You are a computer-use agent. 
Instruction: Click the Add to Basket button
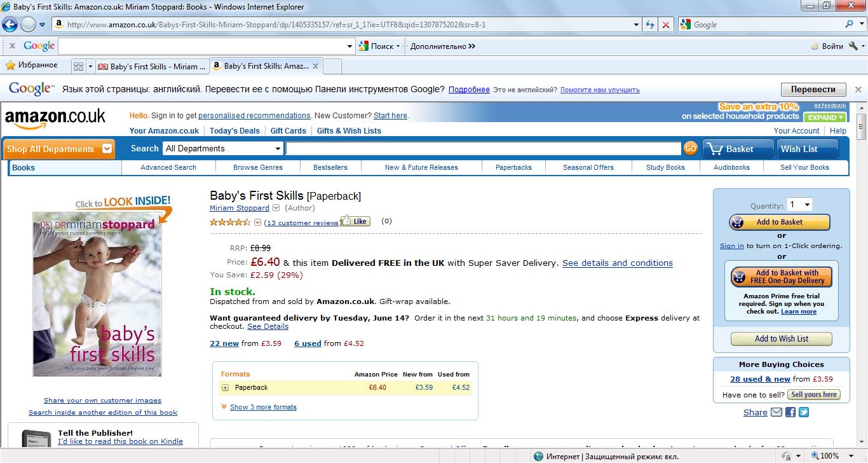780,222
